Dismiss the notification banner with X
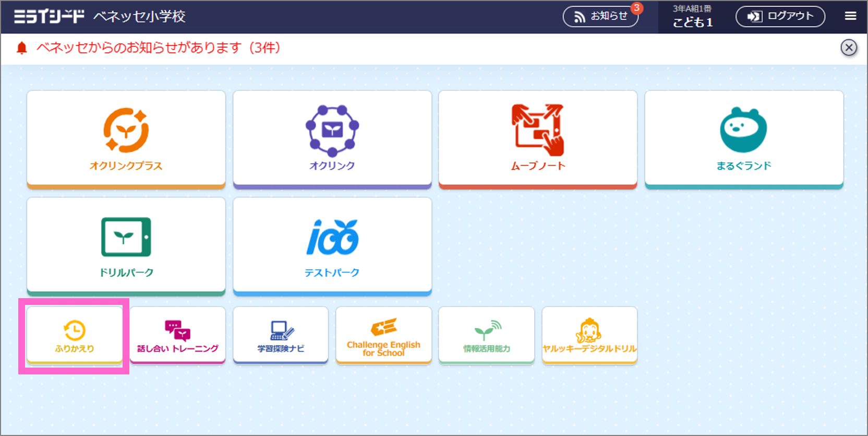This screenshot has width=868, height=436. tap(849, 48)
